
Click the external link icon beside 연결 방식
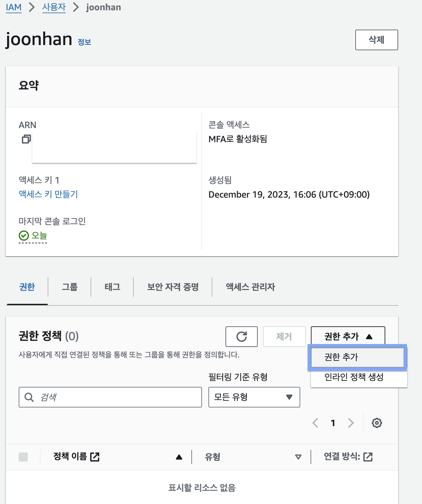click(x=368, y=457)
